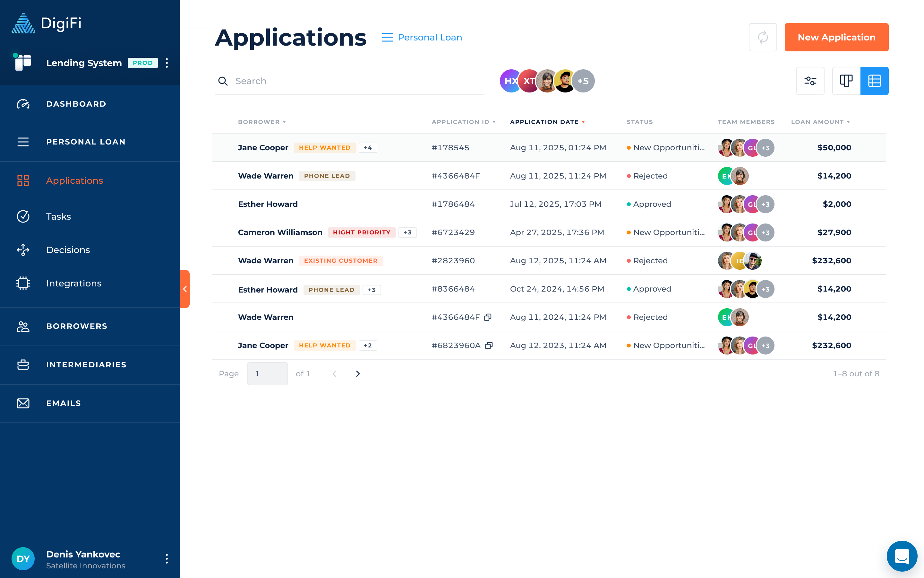Expand +3 labels on Esther Howard row
The image size is (924, 578).
click(372, 290)
